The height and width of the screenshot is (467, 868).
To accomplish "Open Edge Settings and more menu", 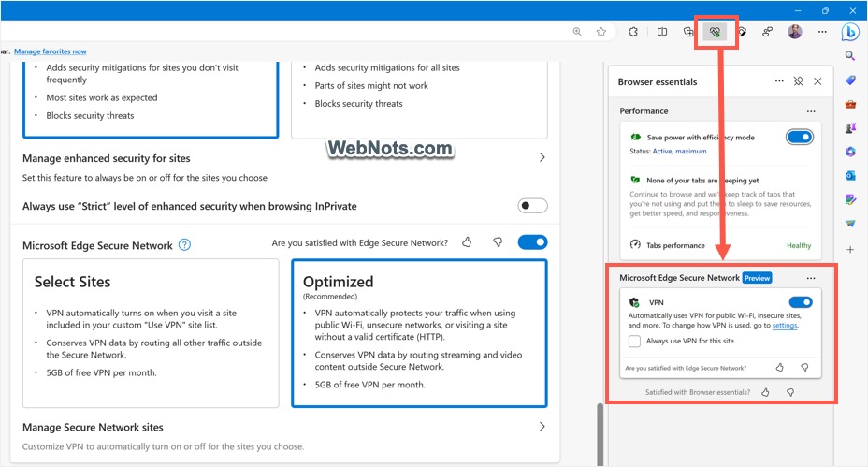I will tap(822, 32).
